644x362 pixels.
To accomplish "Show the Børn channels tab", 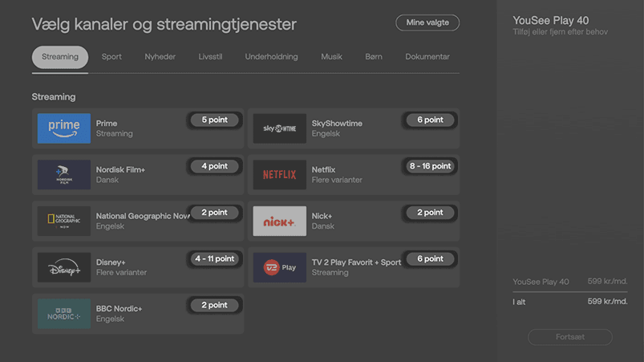I will click(374, 57).
